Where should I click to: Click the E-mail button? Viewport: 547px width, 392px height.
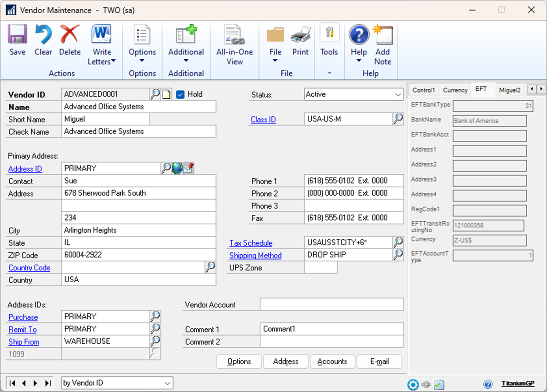379,361
